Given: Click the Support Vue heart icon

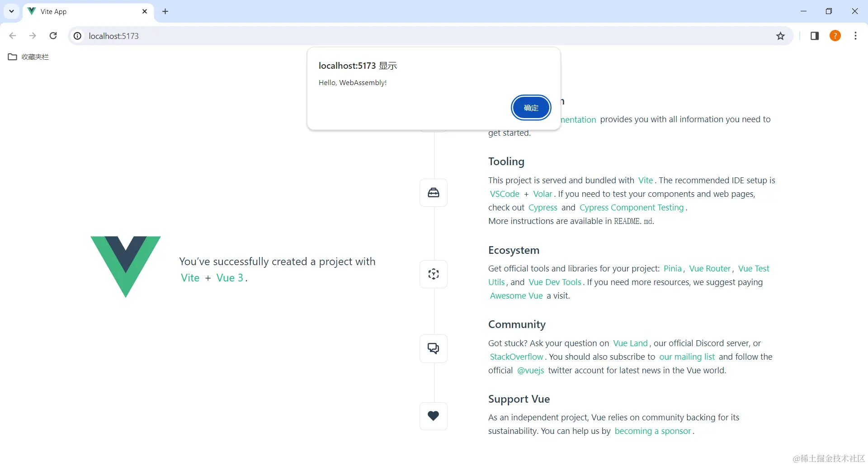Looking at the screenshot, I should point(433,416).
